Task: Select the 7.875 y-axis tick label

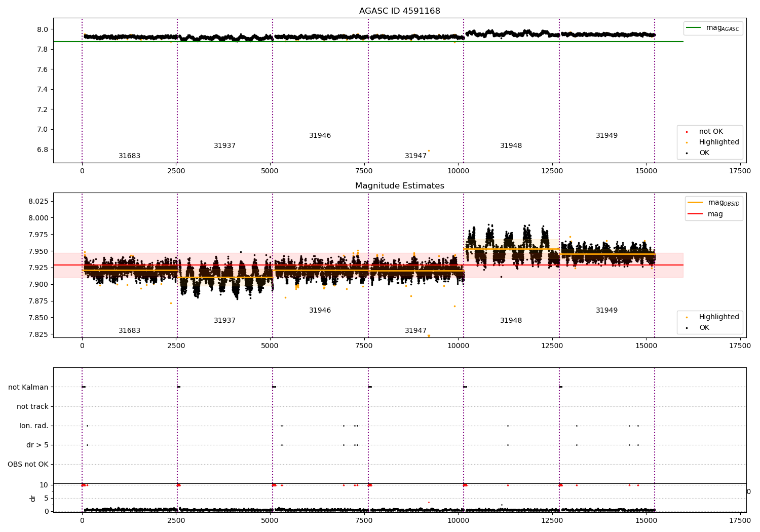Action: pyautogui.click(x=39, y=301)
